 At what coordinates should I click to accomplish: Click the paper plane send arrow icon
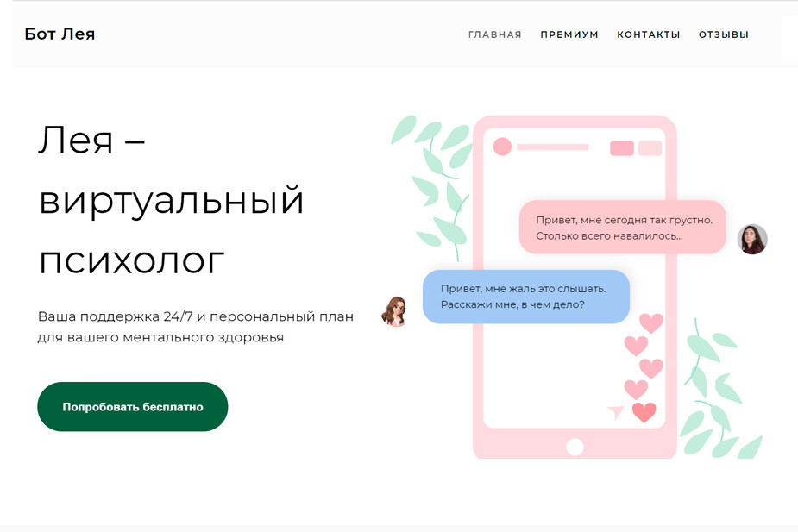616,412
